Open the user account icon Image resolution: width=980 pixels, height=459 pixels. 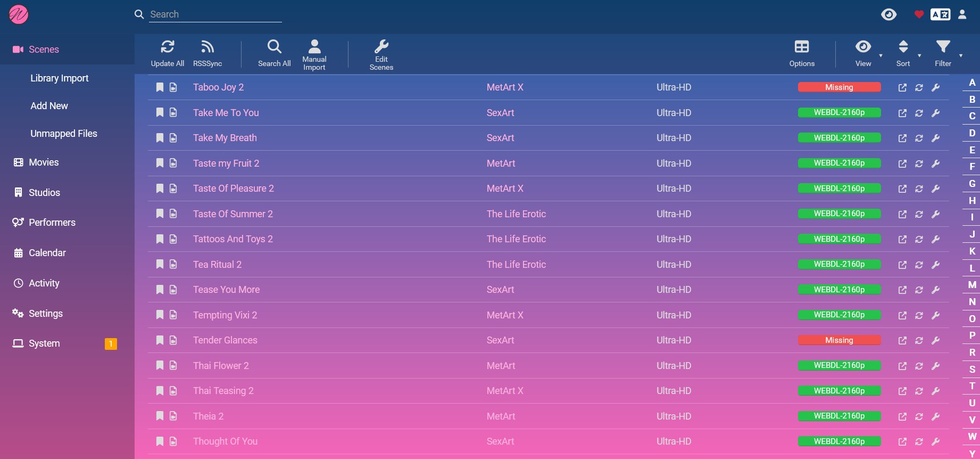coord(962,14)
